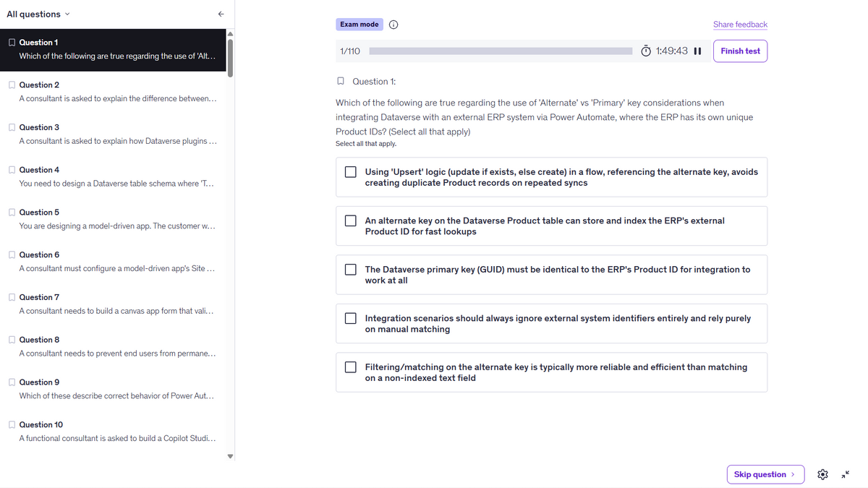Click the Exam mode badge

pyautogui.click(x=359, y=24)
